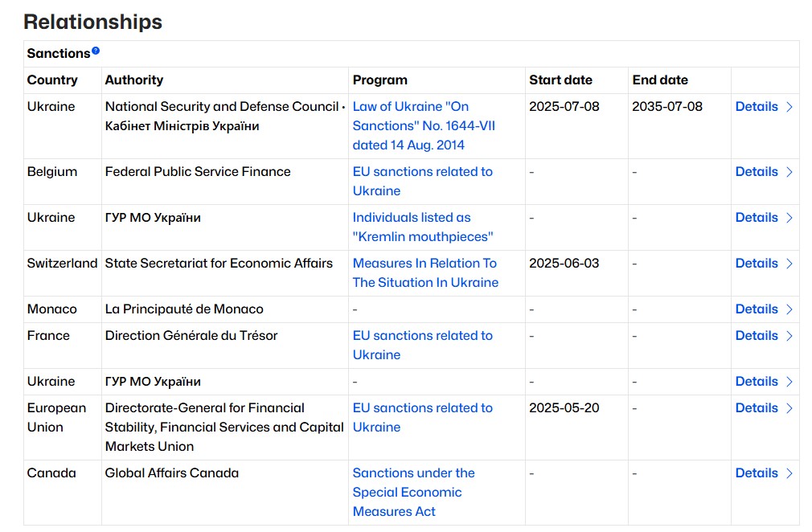Open Law of Ukraine "On Sanctions" link
Image resolution: width=812 pixels, height=532 pixels.
pos(424,125)
